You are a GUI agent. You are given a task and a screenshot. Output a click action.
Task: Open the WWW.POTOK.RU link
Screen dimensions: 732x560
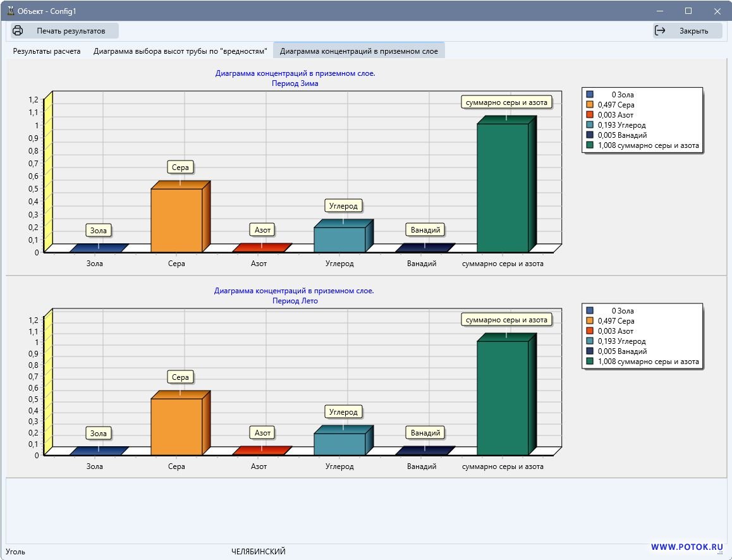(686, 547)
